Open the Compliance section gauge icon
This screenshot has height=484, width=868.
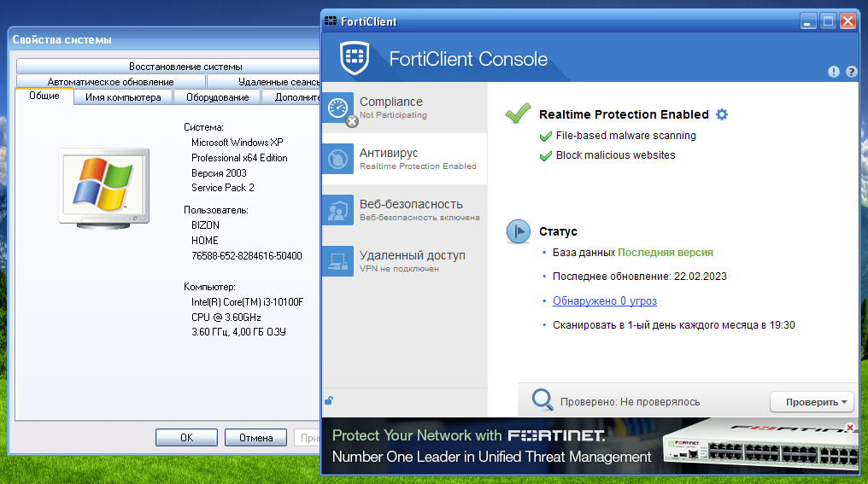click(337, 108)
